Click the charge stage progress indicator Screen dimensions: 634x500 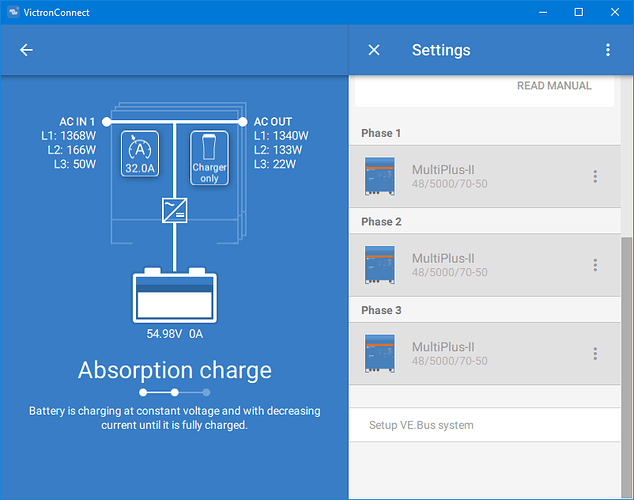coord(174,392)
